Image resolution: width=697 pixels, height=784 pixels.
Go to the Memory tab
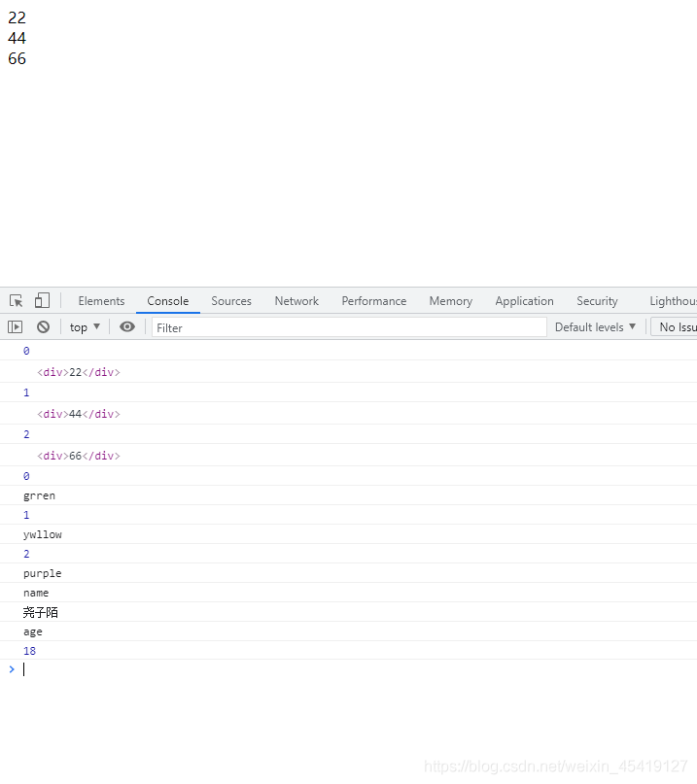[x=450, y=301]
